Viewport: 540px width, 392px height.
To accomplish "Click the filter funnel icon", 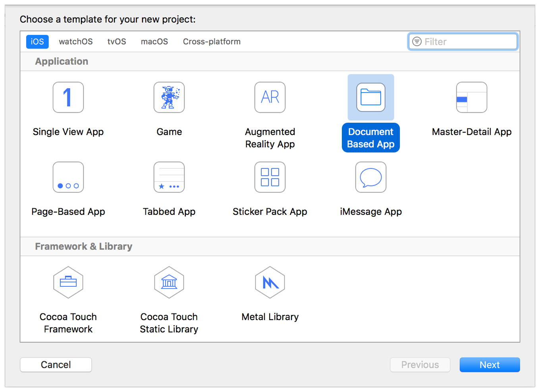I will (417, 41).
